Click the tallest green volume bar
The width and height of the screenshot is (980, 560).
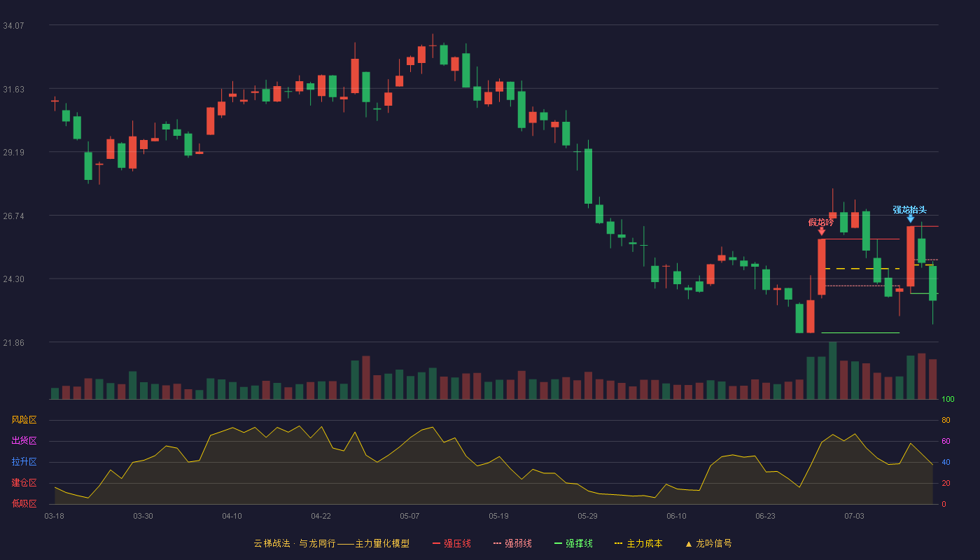[832, 370]
